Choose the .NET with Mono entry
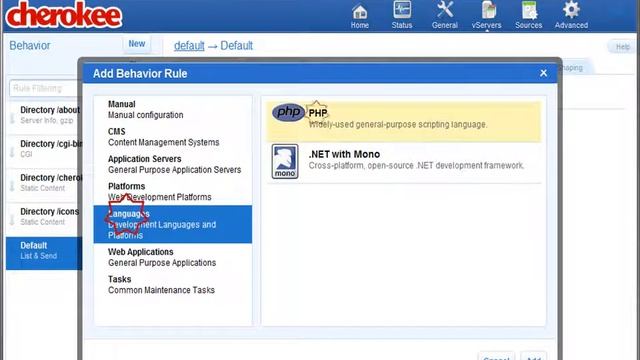The height and width of the screenshot is (360, 640). pyautogui.click(x=404, y=162)
